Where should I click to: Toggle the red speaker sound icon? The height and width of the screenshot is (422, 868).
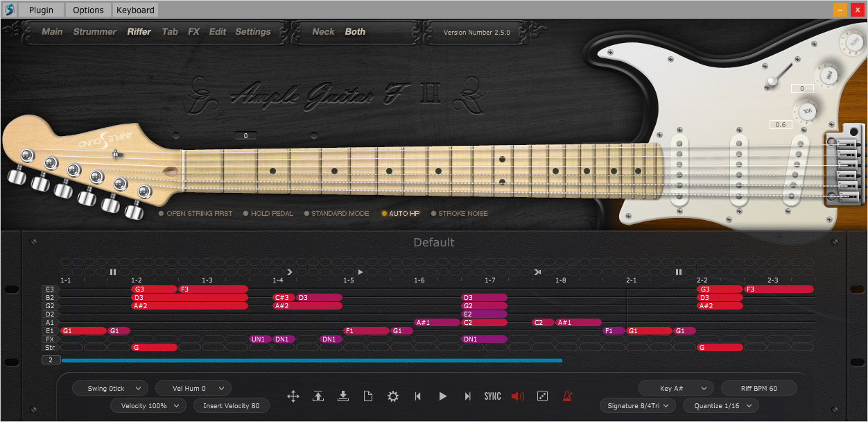coord(518,396)
